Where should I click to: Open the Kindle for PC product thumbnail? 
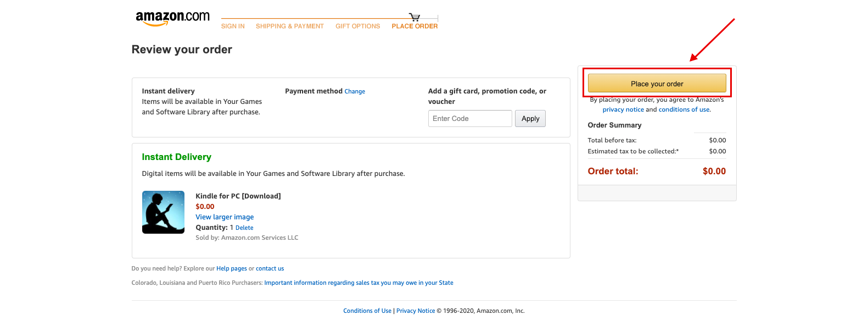click(x=163, y=212)
